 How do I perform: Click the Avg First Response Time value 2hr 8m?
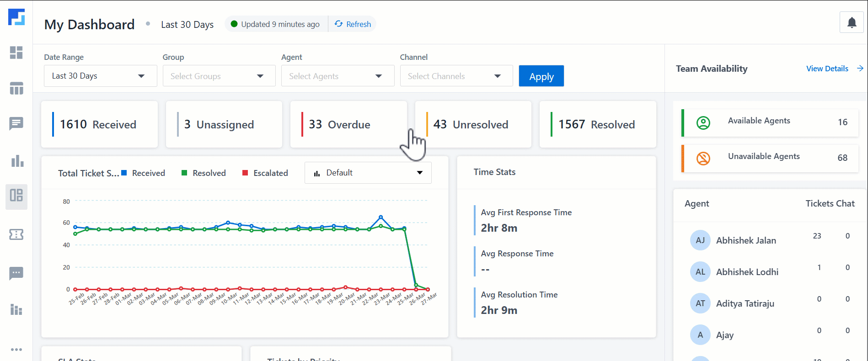499,228
